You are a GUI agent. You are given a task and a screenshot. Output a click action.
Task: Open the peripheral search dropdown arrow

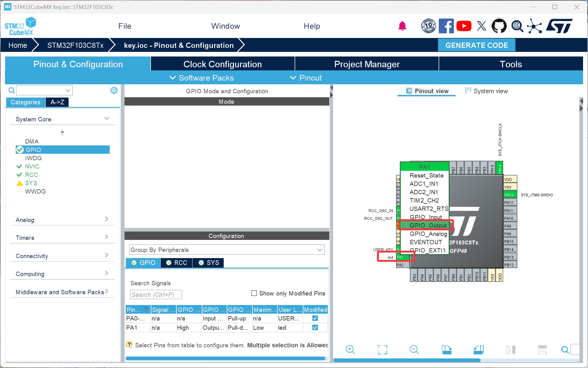[x=68, y=90]
